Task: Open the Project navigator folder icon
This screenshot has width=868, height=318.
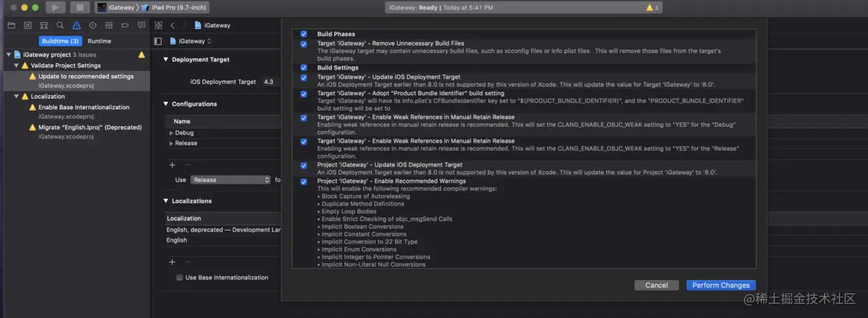Action: tap(11, 25)
